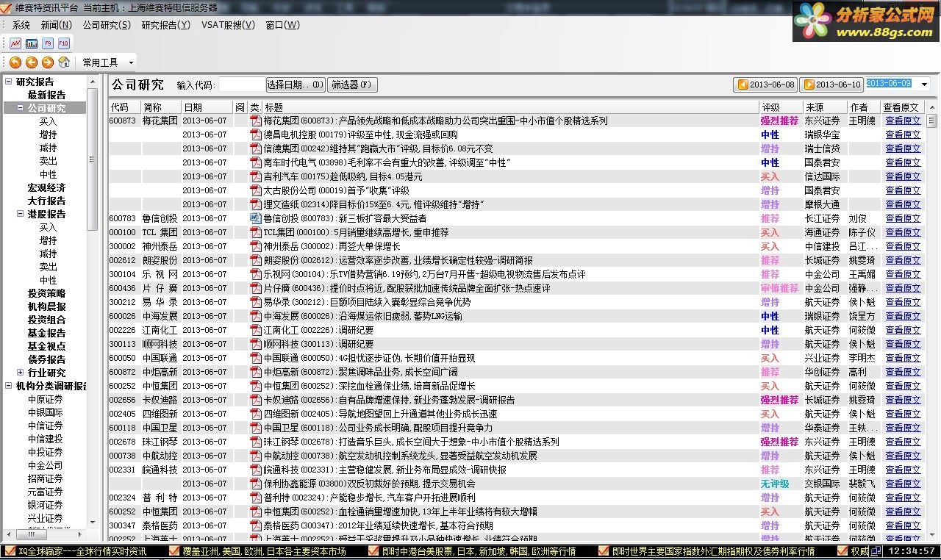Expand the 行业研究 tree node
Screen dimensions: 941x560
(x=20, y=373)
